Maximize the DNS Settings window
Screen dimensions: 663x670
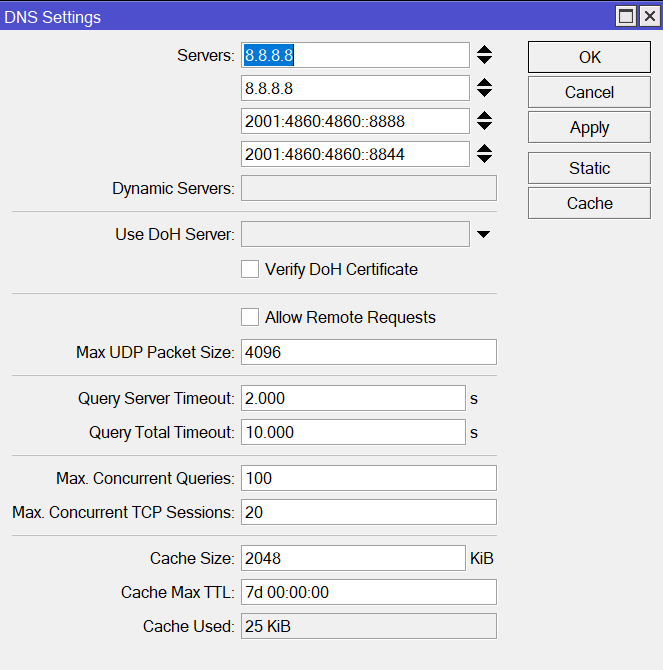tap(626, 16)
